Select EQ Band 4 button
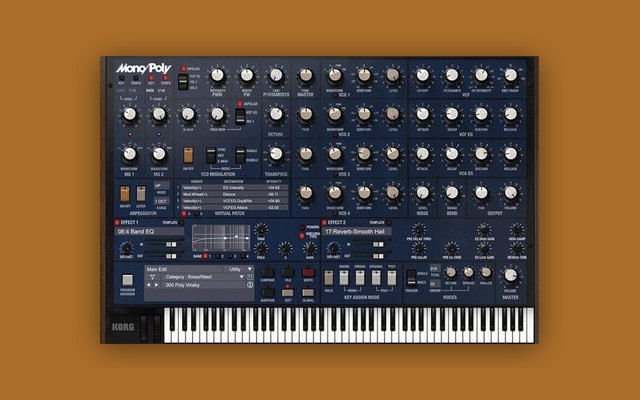This screenshot has width=640, height=400. point(242,256)
